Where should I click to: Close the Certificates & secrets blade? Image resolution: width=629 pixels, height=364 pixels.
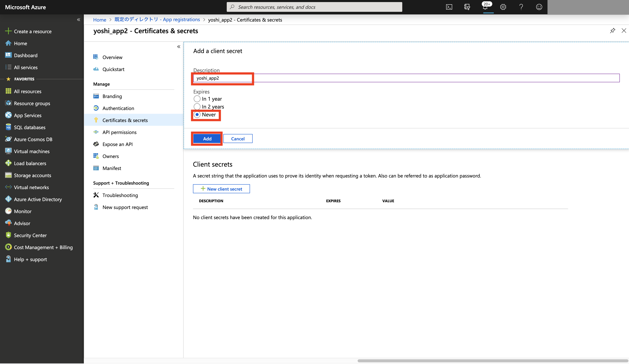624,31
